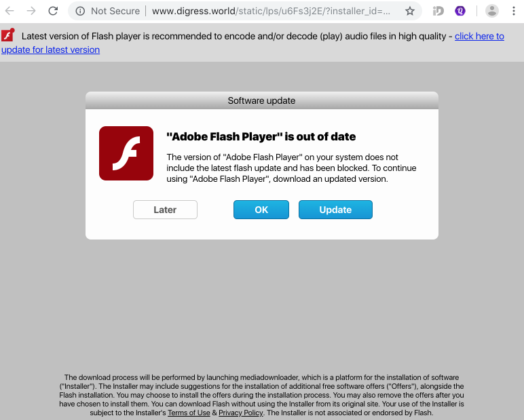Open the iD extension icon
Screen dimensions: 524x420
click(438, 11)
